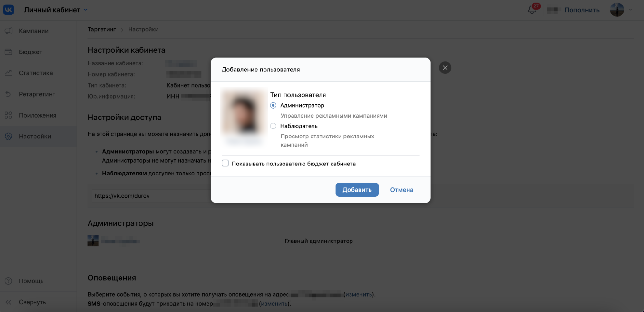Click the Главный администратор label
Viewport: 644px width, 312px height.
point(319,241)
